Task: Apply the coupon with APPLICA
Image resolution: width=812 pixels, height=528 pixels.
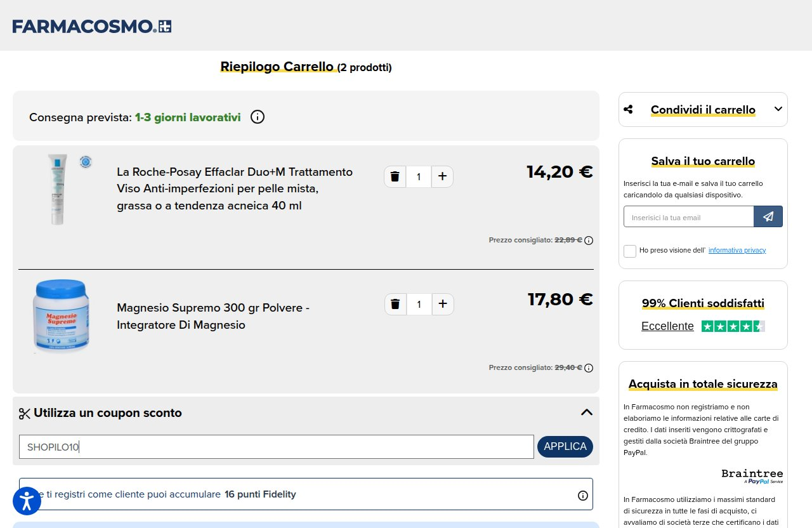Action: click(x=565, y=447)
